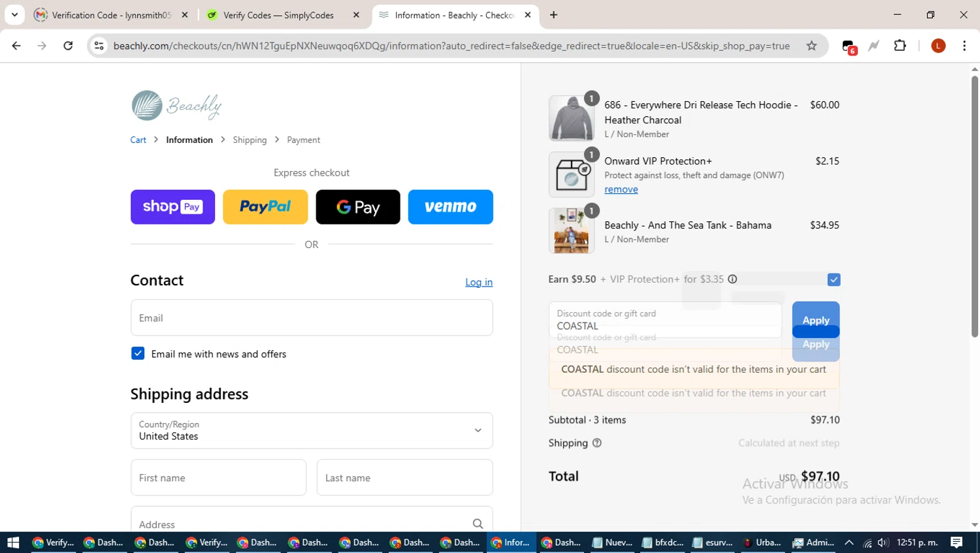Click the search icon in Address field
This screenshot has width=980, height=553.
point(478,524)
